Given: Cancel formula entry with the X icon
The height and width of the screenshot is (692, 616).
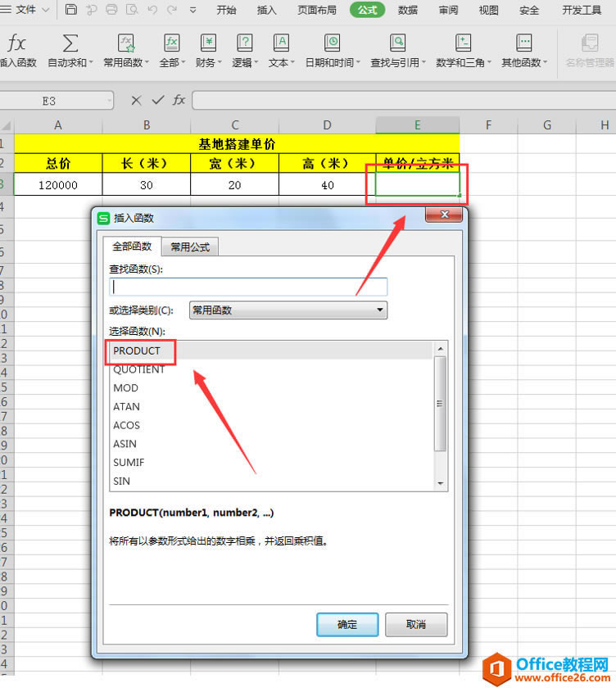Looking at the screenshot, I should 137,101.
